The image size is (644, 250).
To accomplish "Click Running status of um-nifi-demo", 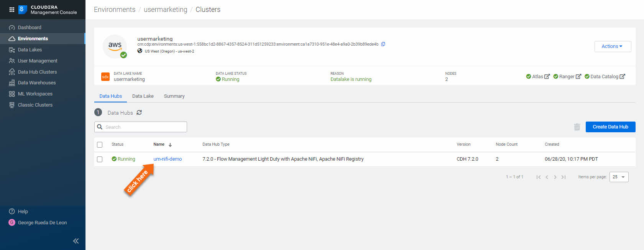I will point(123,159).
